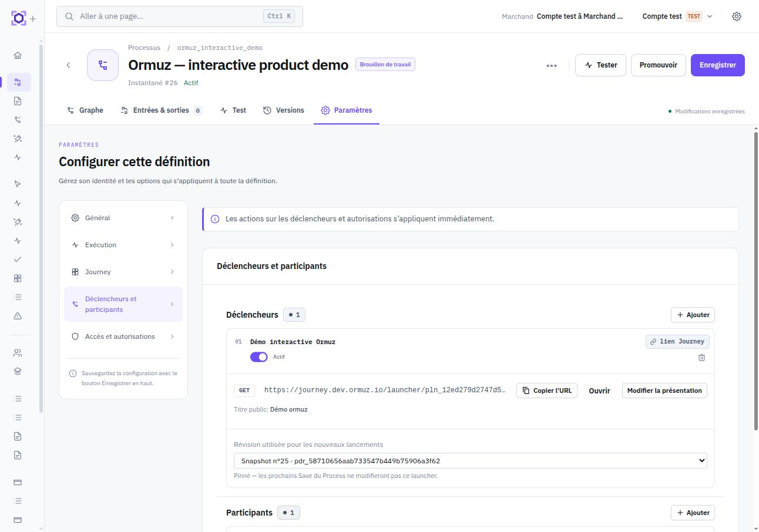
Task: Select Déclencheurs et participants in settings menu
Action: tap(123, 304)
